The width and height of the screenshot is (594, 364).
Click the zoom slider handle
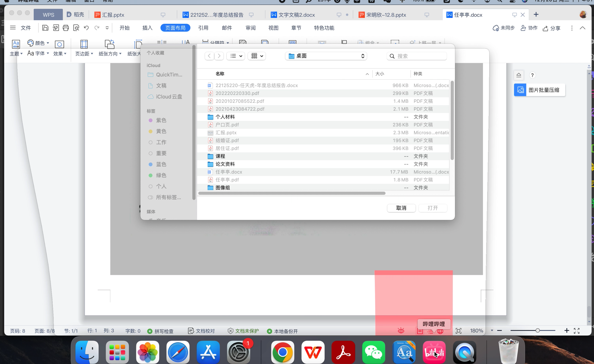pos(537,331)
